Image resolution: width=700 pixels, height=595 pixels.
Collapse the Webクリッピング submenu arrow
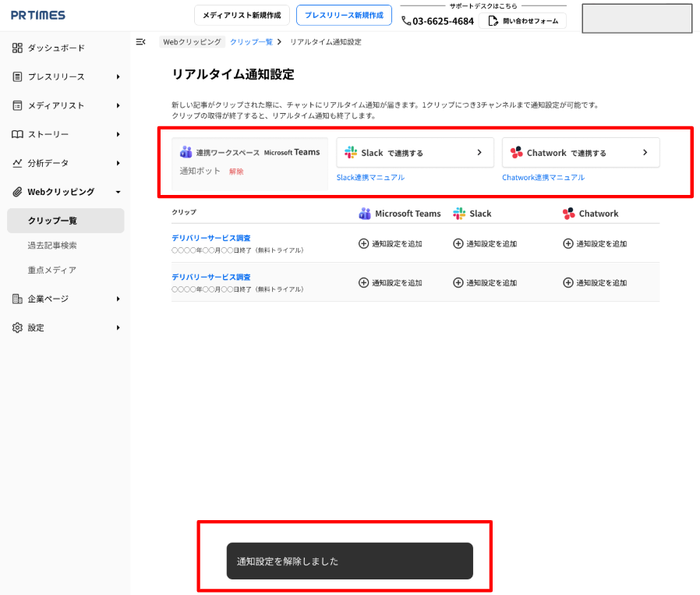pos(118,192)
